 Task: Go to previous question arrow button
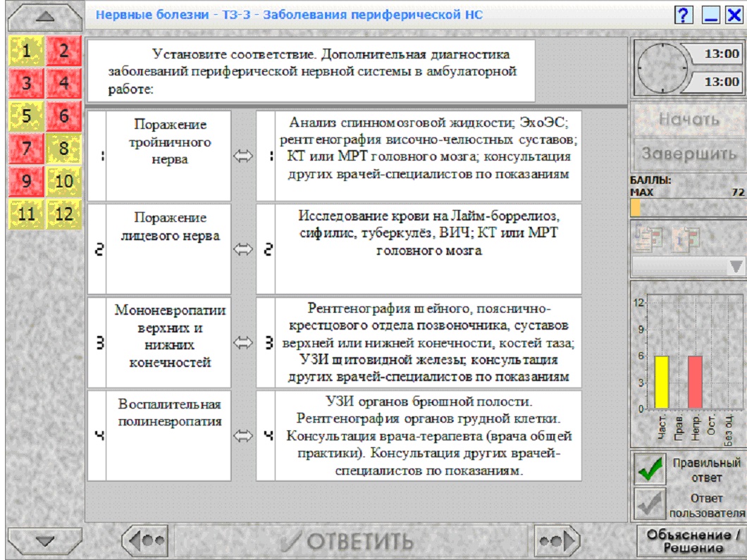tap(145, 540)
